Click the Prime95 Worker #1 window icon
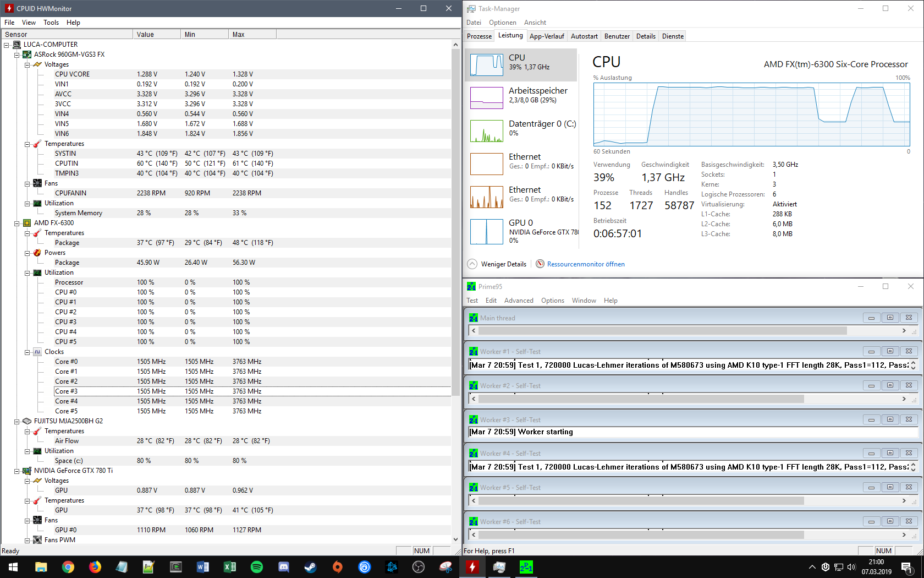924x578 pixels. click(x=474, y=351)
